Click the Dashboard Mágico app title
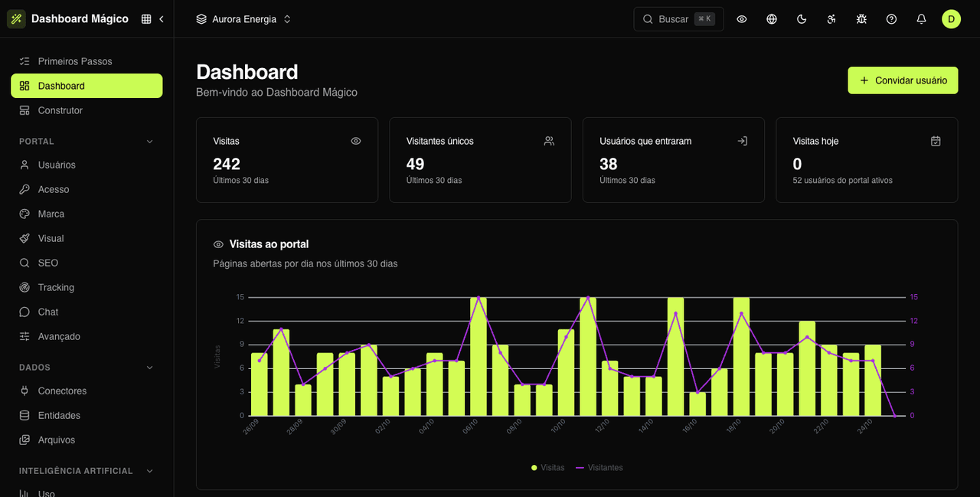 (80, 19)
